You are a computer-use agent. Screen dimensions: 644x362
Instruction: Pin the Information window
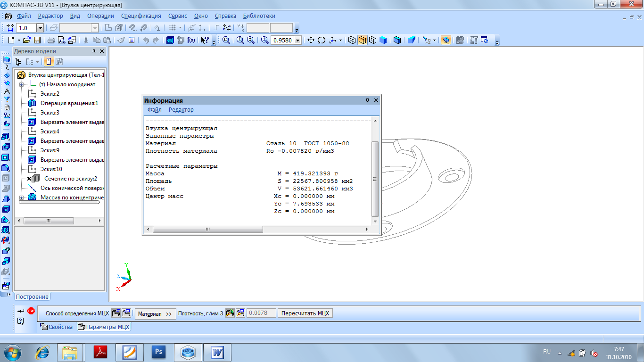coord(367,100)
